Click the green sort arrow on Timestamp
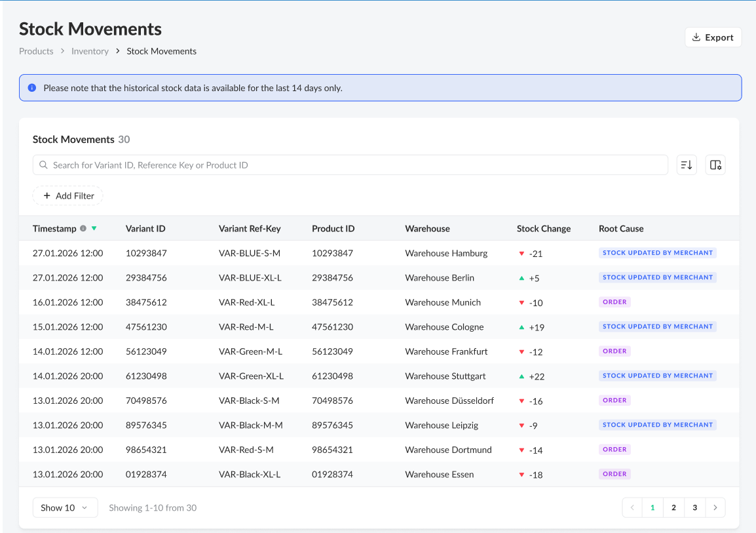 94,229
